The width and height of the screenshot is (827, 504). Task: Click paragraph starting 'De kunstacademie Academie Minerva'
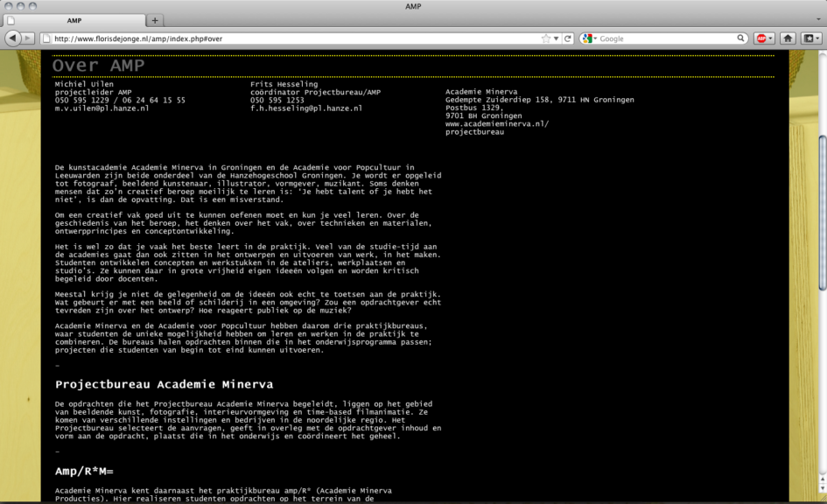click(x=248, y=184)
